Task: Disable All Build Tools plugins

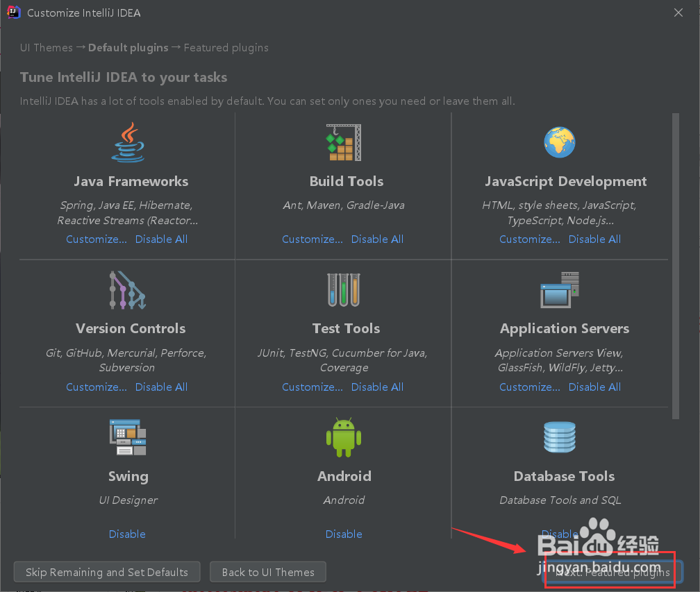Action: coord(377,239)
